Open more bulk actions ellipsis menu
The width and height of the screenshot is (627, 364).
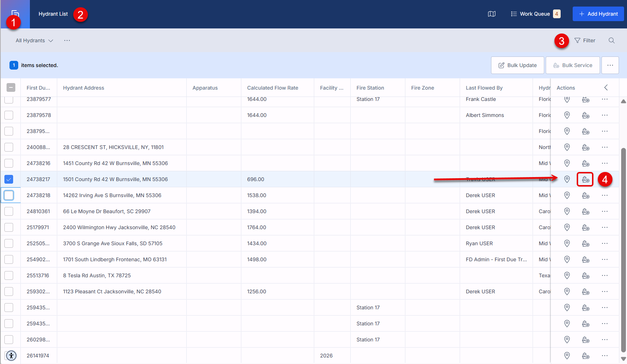pos(610,65)
